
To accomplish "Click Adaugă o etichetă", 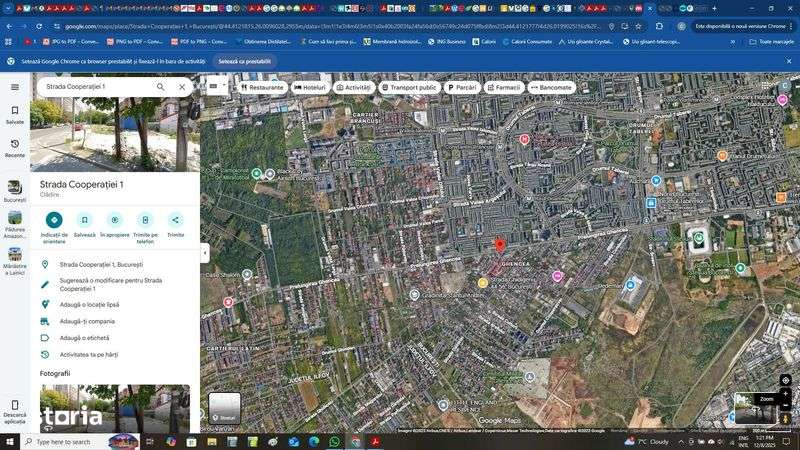I will (84, 338).
